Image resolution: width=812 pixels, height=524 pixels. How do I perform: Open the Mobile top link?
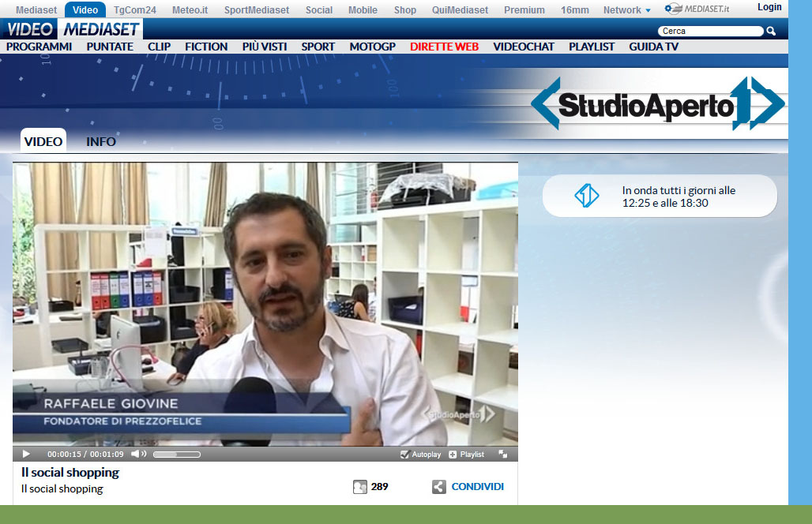tap(363, 9)
